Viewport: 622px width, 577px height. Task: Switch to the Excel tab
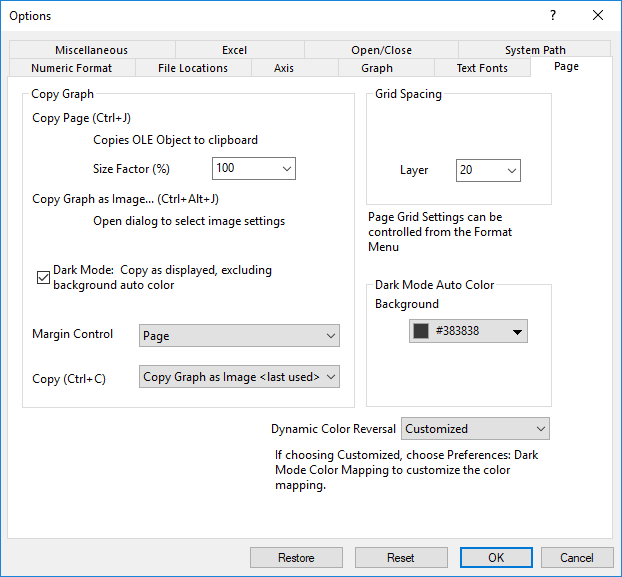234,50
